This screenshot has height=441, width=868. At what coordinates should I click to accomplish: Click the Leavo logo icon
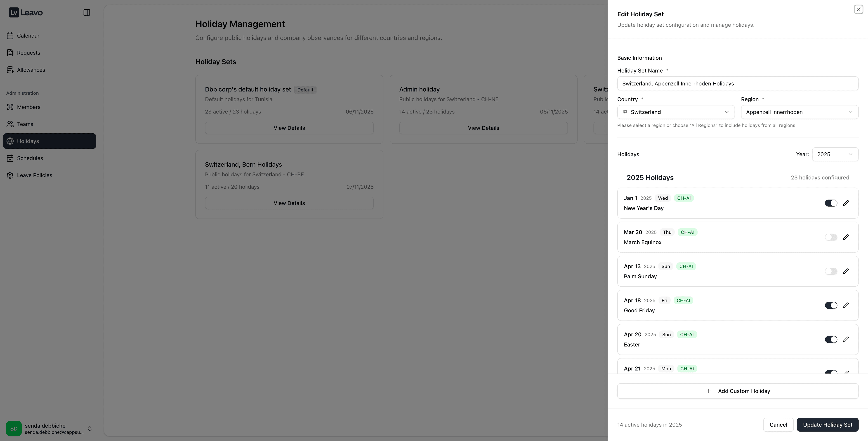coord(14,12)
